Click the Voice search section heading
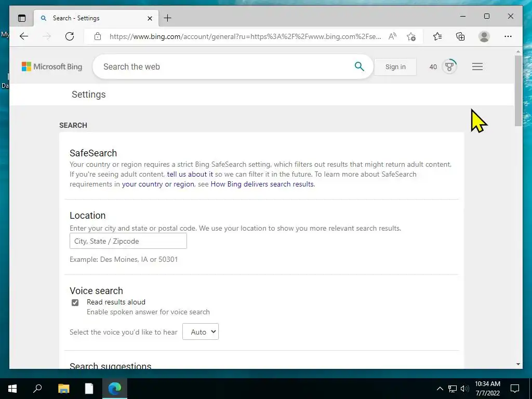The width and height of the screenshot is (532, 399). [96, 291]
